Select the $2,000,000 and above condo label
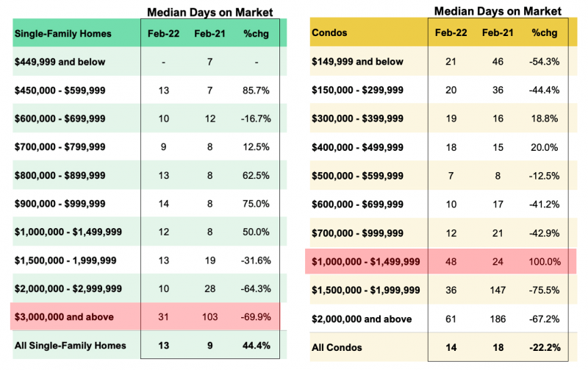The height and width of the screenshot is (370, 588). [362, 319]
